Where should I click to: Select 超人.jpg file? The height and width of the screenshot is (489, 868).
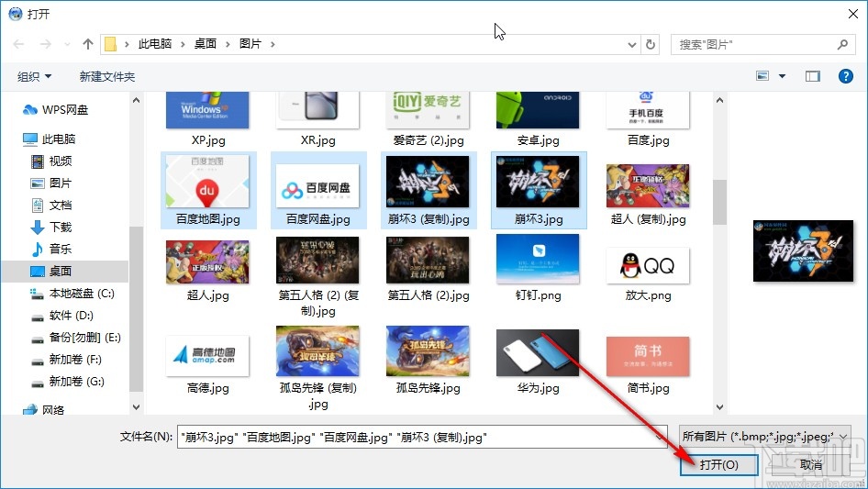coord(208,271)
